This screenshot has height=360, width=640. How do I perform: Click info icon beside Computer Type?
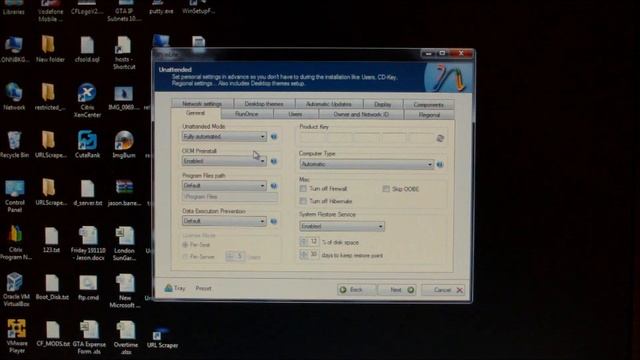click(440, 164)
